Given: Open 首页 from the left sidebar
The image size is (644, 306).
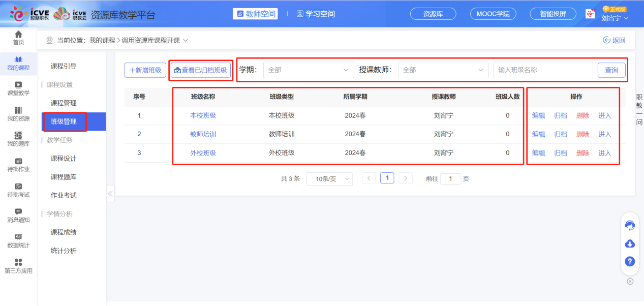Looking at the screenshot, I should tap(18, 37).
